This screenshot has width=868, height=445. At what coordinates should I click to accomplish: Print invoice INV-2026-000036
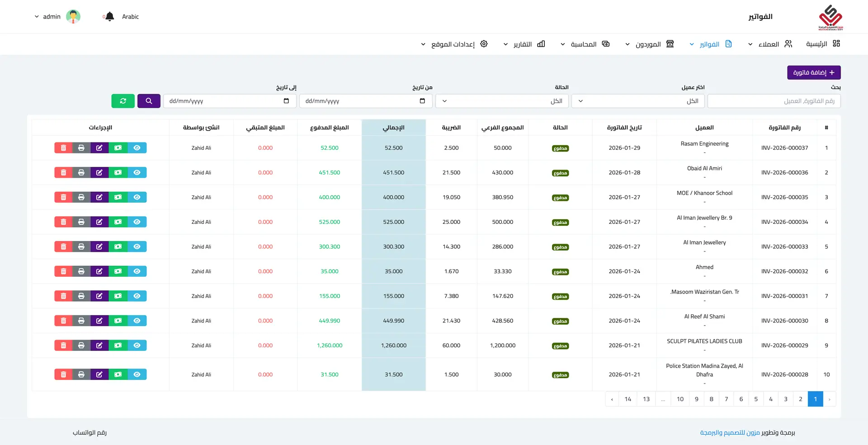click(x=81, y=173)
